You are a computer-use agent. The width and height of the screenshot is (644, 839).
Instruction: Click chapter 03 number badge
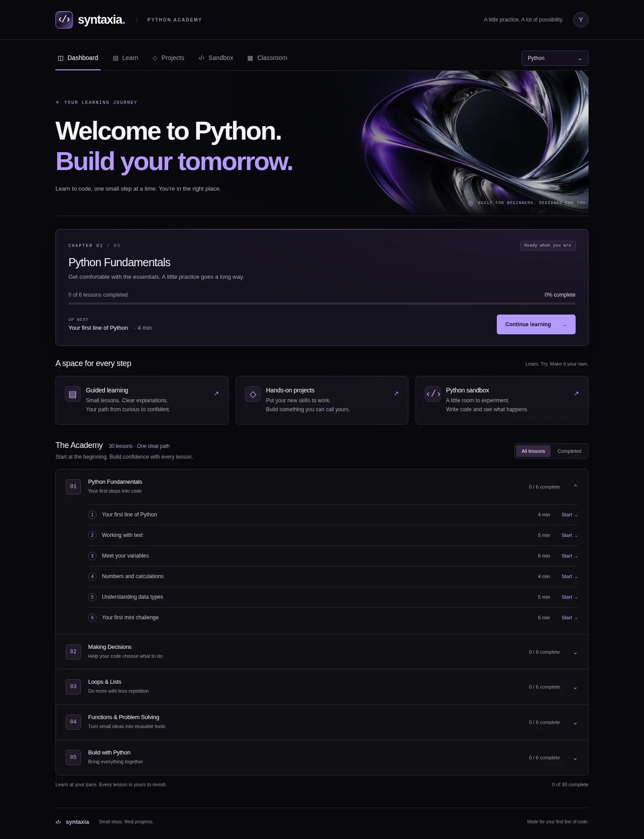pos(73,687)
